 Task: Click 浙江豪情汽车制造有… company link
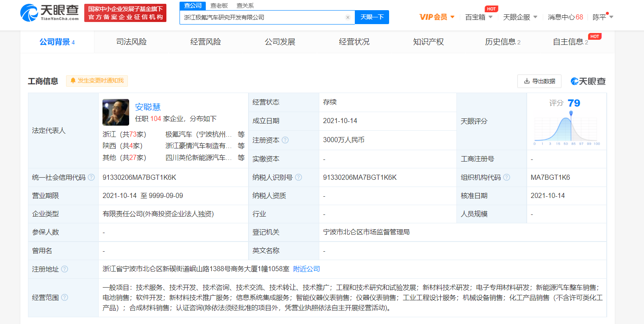199,146
